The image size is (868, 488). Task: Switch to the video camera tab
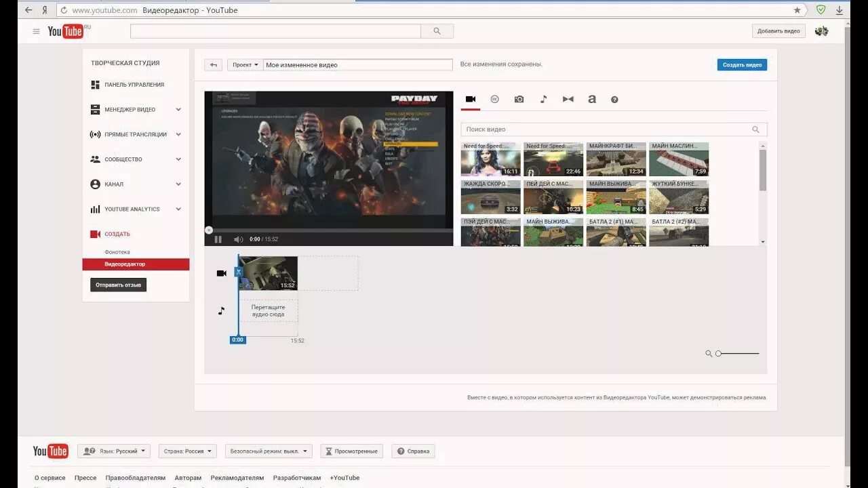(x=471, y=99)
